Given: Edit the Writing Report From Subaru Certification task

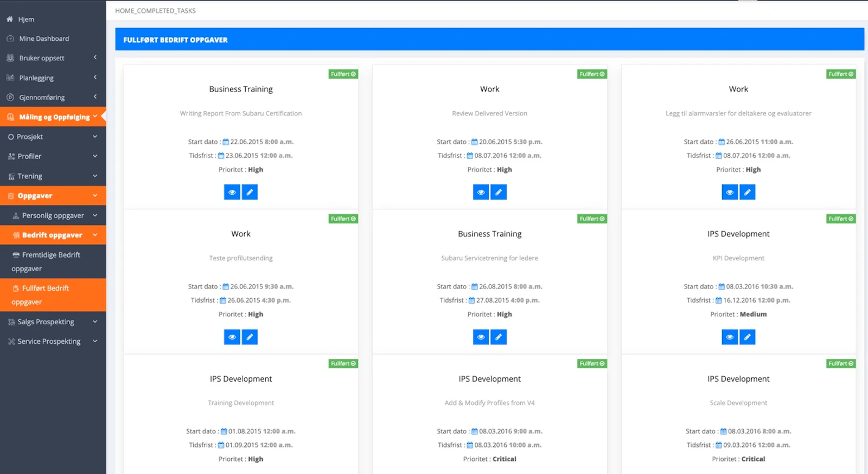Looking at the screenshot, I should coord(250,192).
